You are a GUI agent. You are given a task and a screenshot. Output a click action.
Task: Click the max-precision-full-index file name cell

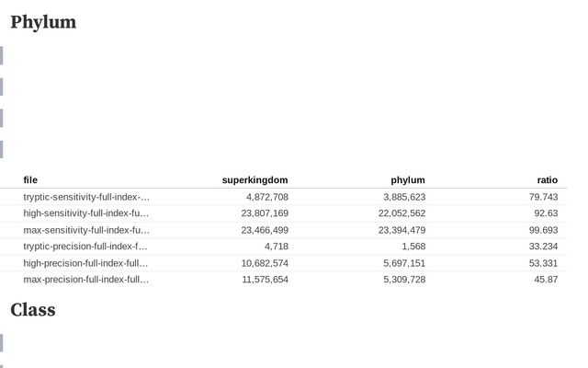click(86, 280)
